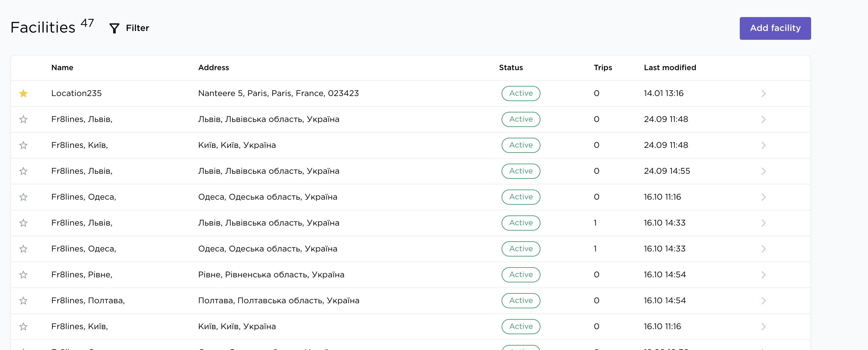Star Fr8lines Львів row modified 16.10 14:33
The image size is (868, 350).
pos(23,223)
